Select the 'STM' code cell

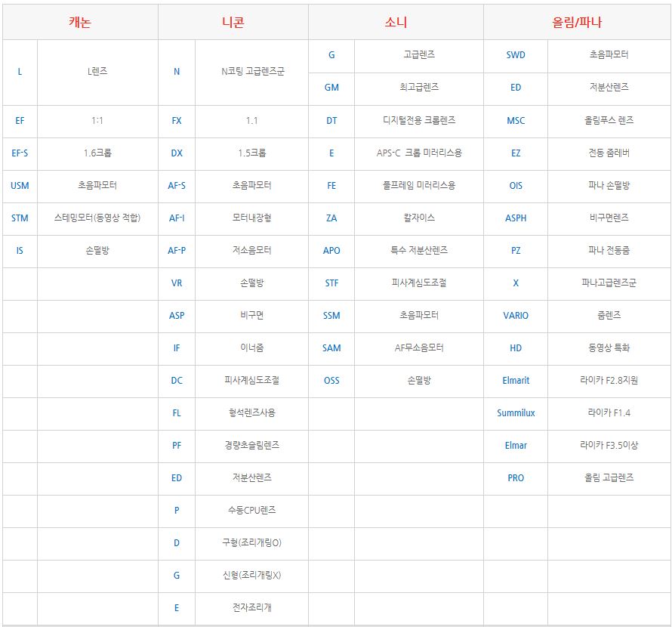20,218
